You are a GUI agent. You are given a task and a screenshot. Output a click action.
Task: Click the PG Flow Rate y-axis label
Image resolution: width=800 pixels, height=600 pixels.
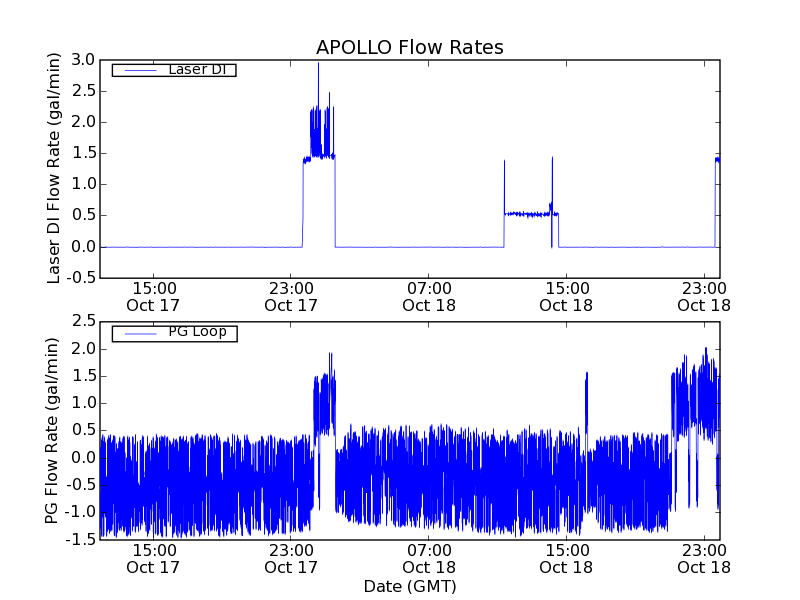click(52, 430)
